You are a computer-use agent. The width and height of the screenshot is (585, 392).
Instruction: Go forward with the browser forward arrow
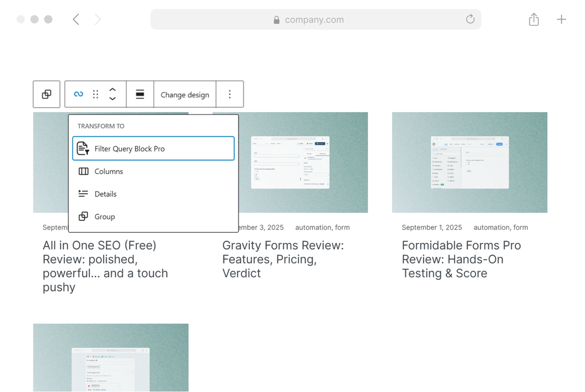[x=97, y=19]
